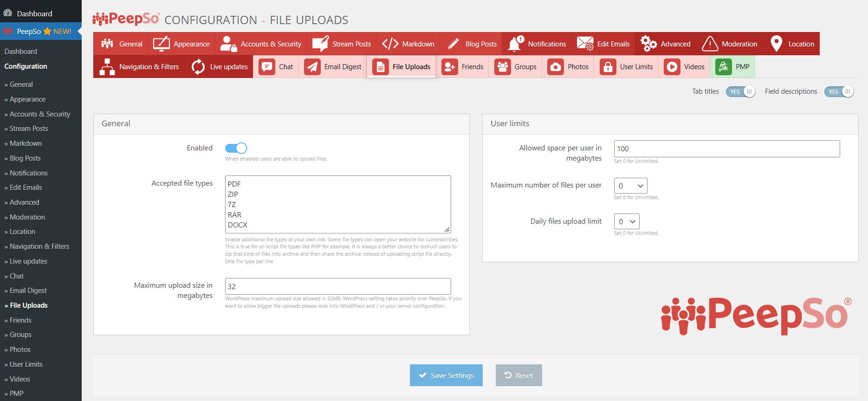Go to the Chat tab label
The image size is (868, 401).
point(286,67)
